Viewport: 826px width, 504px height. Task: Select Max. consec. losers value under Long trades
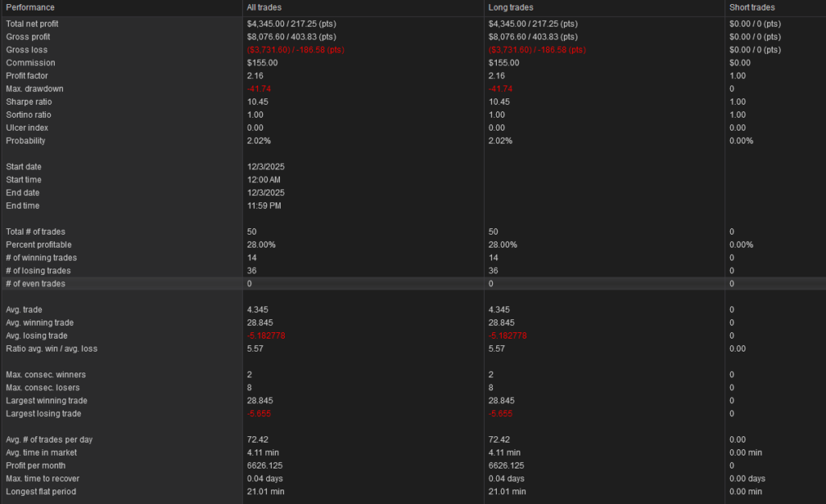[x=491, y=388]
